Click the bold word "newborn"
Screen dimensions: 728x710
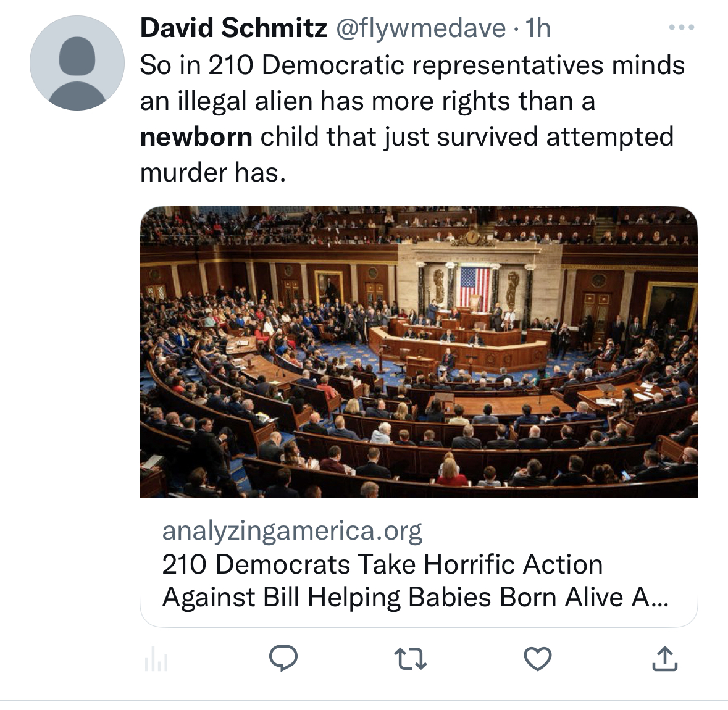(x=196, y=136)
